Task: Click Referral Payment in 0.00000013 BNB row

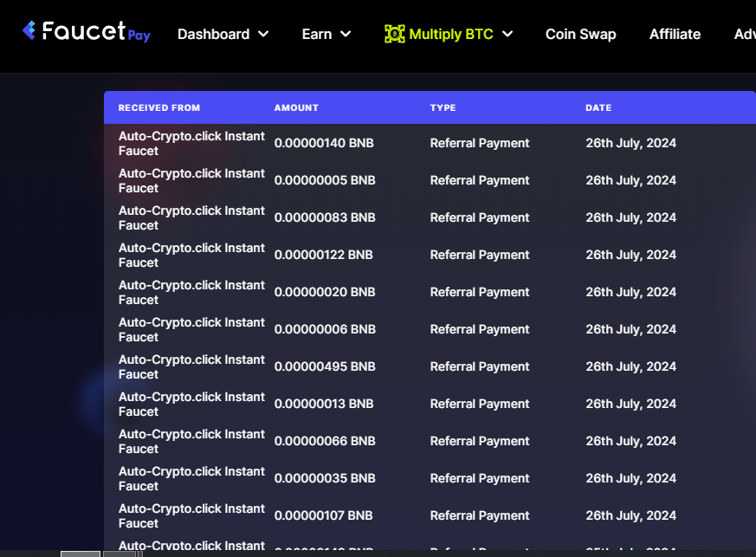Action: (x=480, y=404)
